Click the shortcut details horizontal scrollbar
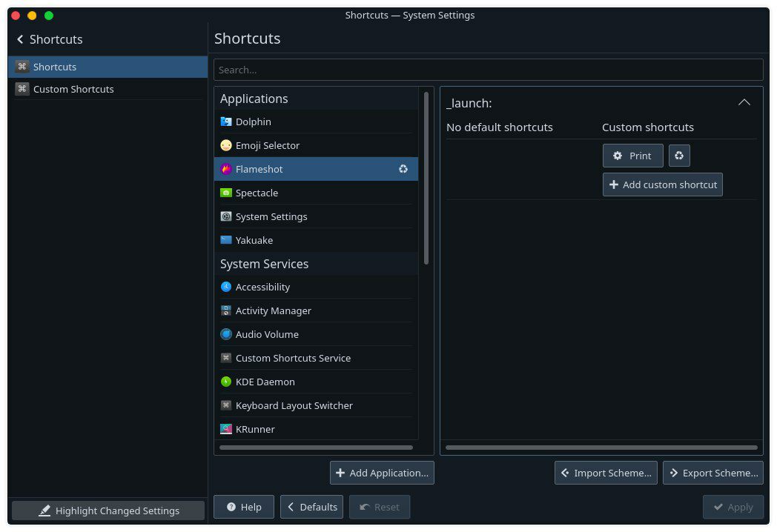 601,448
